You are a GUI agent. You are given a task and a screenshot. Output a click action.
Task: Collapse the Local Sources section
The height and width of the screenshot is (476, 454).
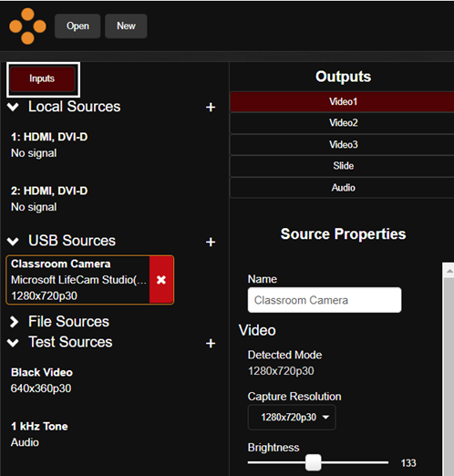click(13, 107)
